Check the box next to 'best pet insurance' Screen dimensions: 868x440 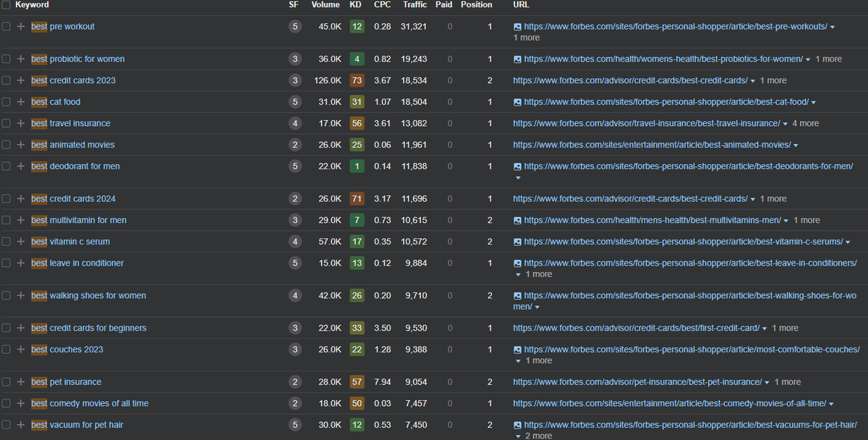[6, 382]
